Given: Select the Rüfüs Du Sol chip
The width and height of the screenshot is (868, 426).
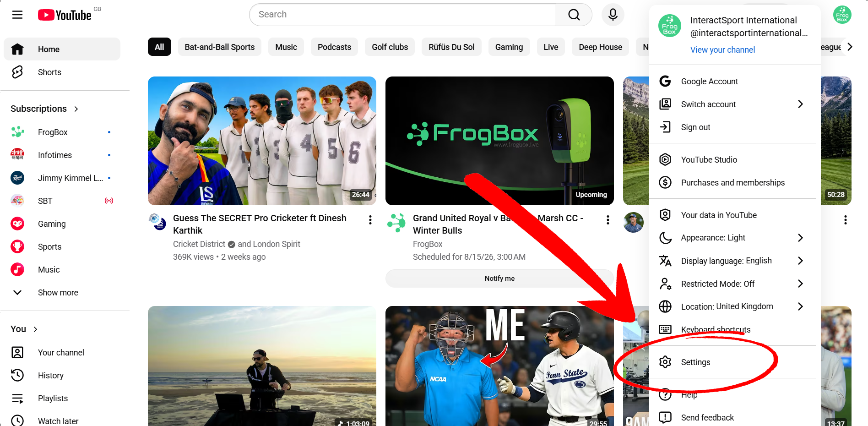Looking at the screenshot, I should 451,47.
